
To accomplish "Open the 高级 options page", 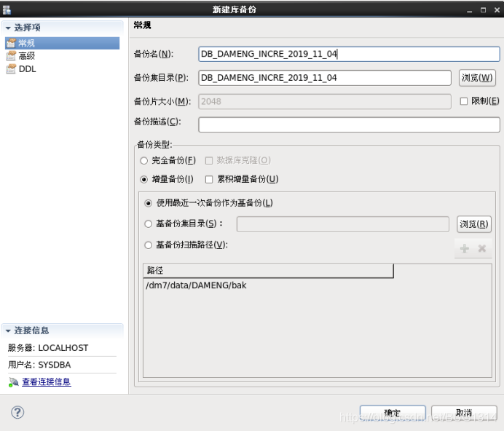I will [27, 56].
